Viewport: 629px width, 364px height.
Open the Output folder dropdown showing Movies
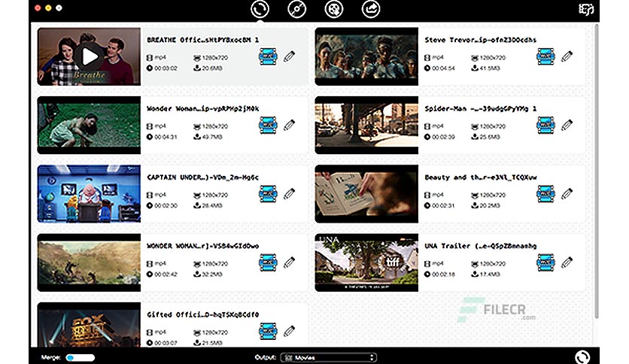329,357
